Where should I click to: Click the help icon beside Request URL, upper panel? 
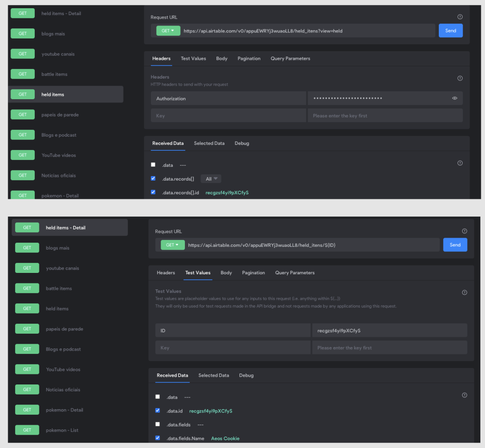coord(460,17)
